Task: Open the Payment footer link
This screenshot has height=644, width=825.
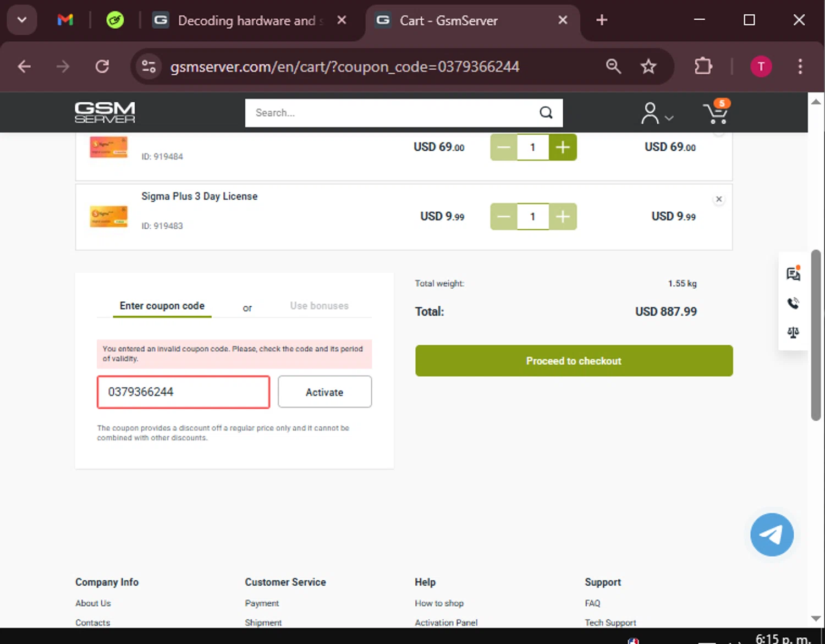Action: click(x=262, y=603)
